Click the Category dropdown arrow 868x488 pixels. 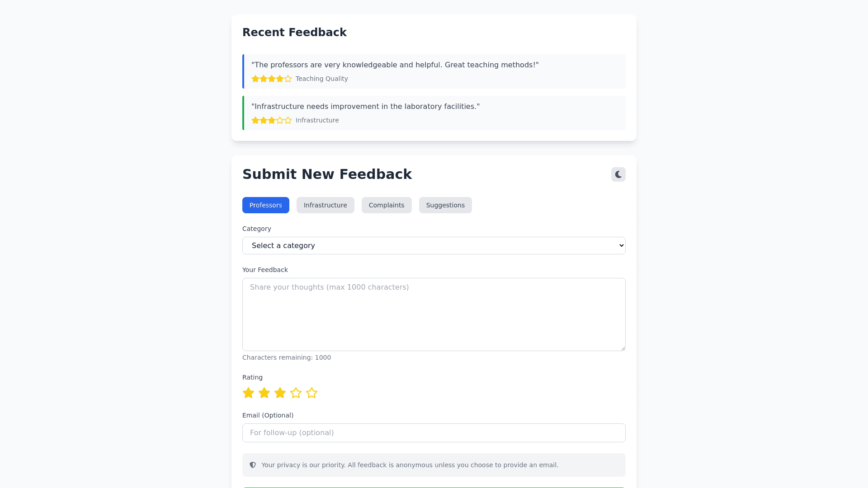tap(621, 246)
